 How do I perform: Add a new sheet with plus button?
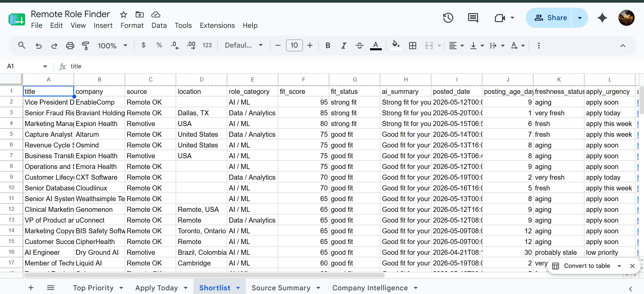pos(31,288)
